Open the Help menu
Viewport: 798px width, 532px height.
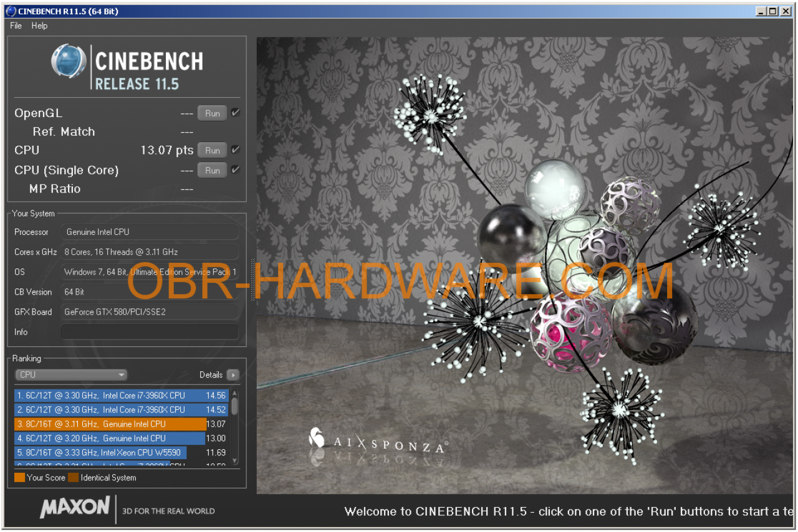(x=39, y=26)
